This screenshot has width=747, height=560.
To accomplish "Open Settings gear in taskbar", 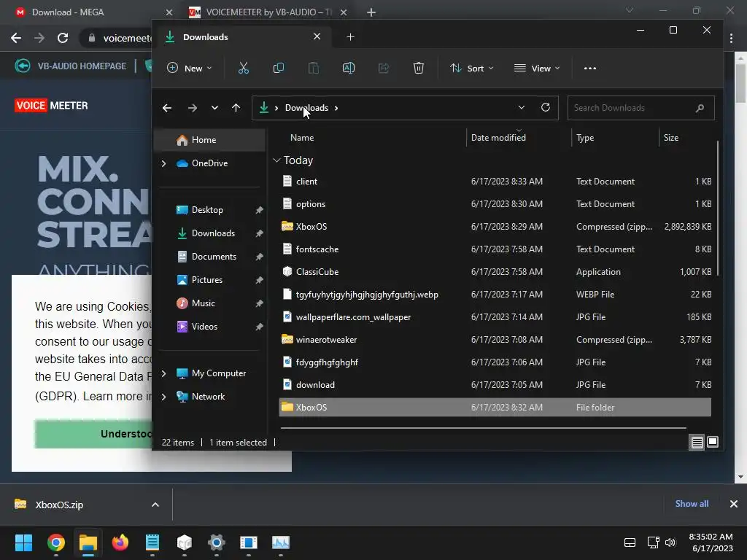I will coord(216,542).
